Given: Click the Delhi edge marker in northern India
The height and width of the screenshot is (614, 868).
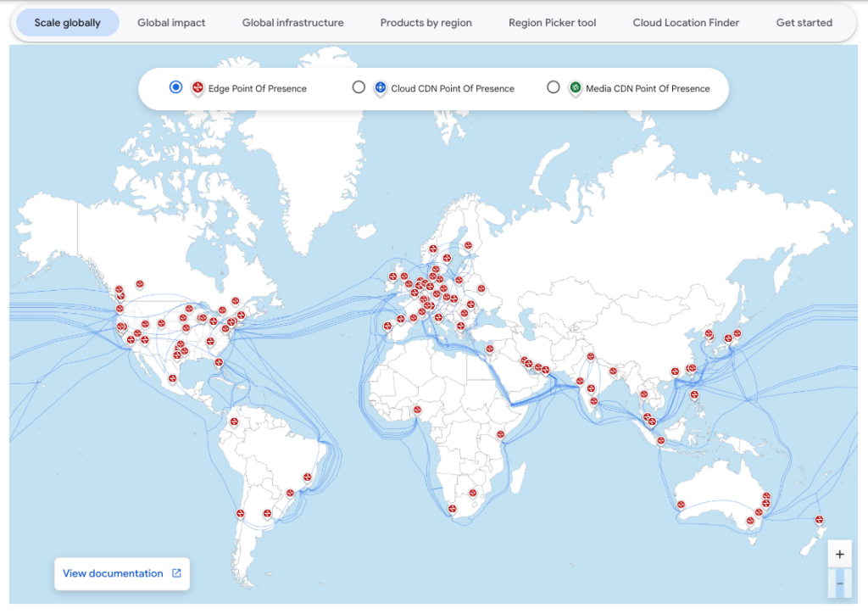Looking at the screenshot, I should pos(591,357).
